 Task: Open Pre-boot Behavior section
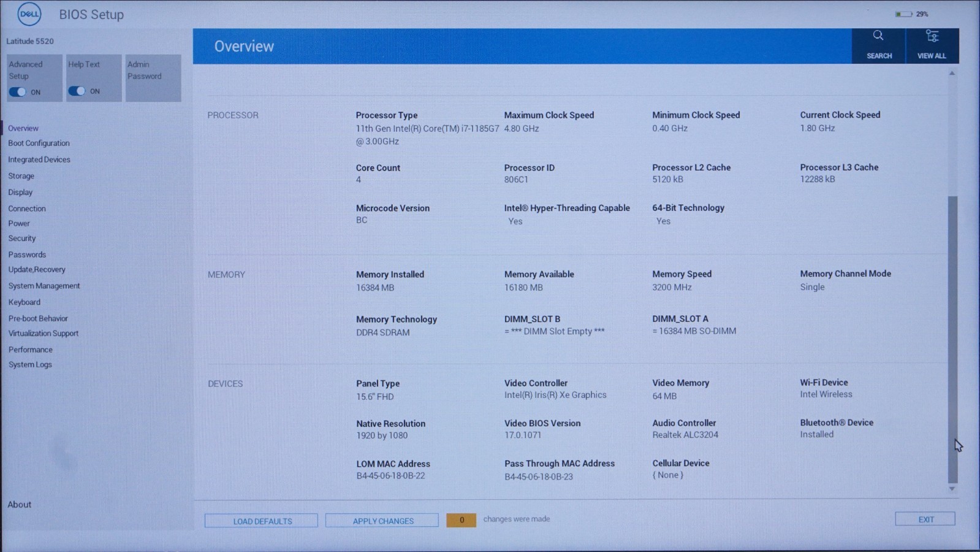(38, 318)
